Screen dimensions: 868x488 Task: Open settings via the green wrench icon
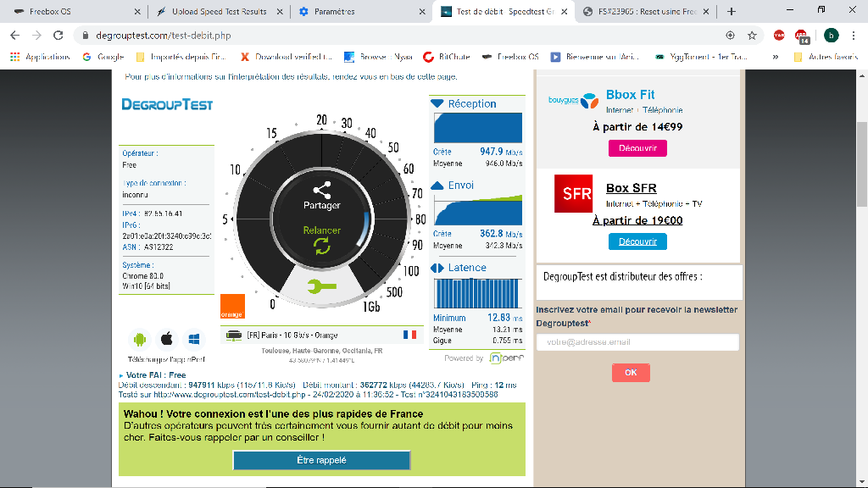[x=321, y=286]
